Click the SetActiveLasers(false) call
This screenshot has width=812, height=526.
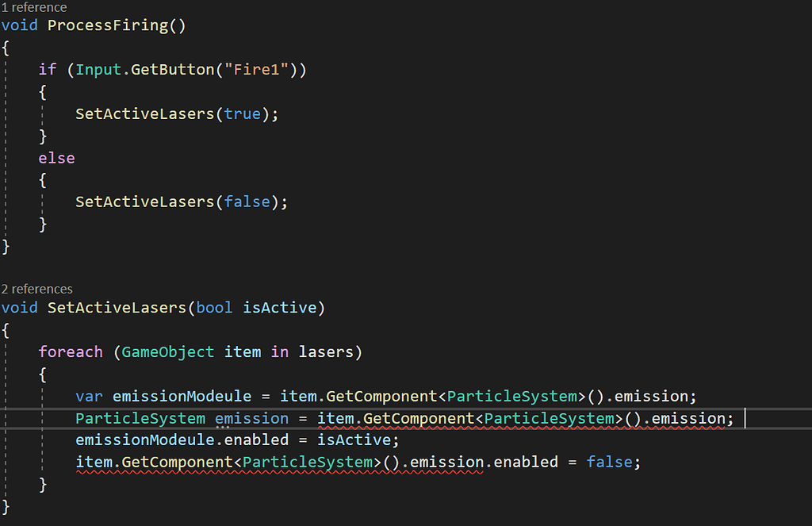tap(144, 202)
